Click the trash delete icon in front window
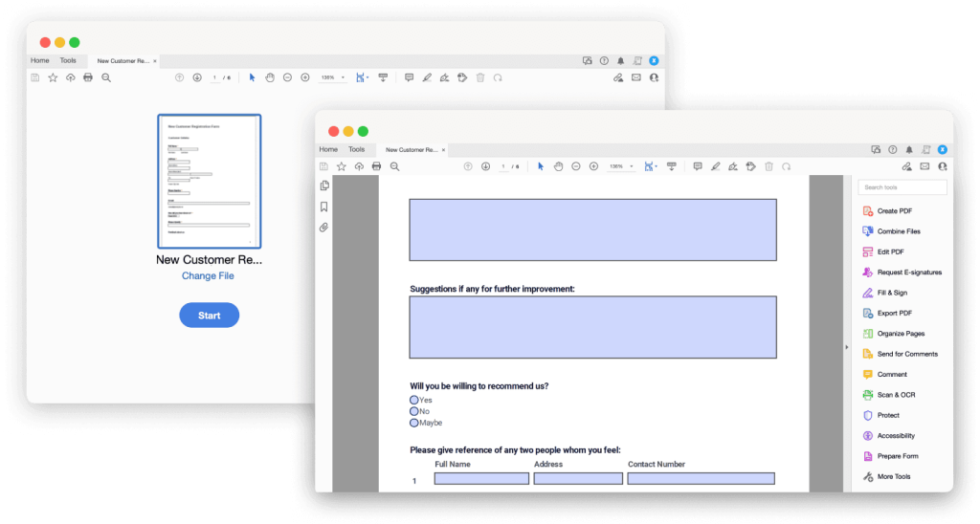980x524 pixels. click(768, 166)
